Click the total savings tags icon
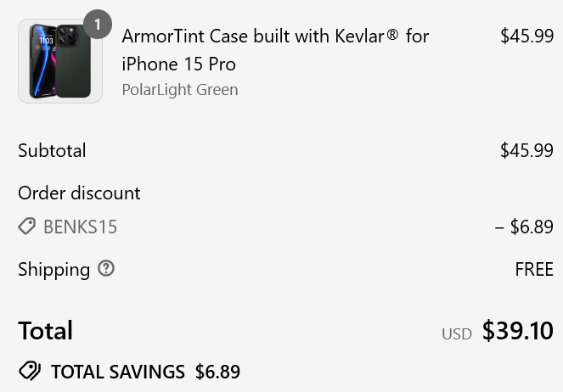The width and height of the screenshot is (563, 392). (x=30, y=371)
